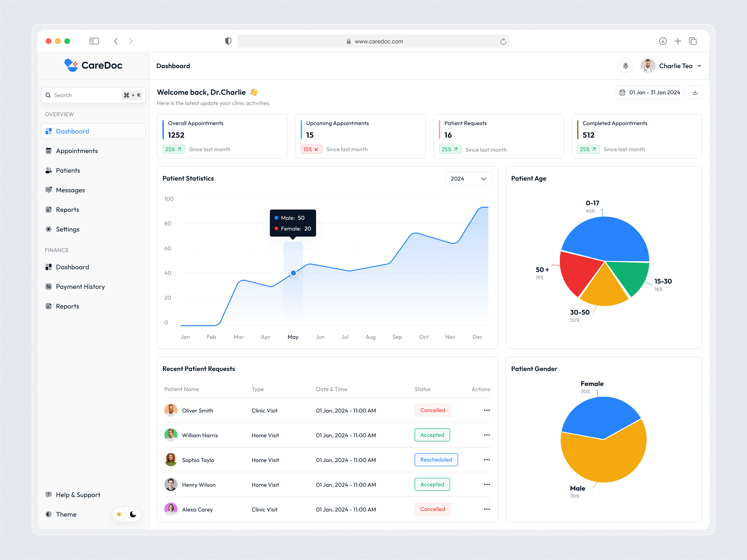
Task: Switch theme to light mode
Action: 119,514
